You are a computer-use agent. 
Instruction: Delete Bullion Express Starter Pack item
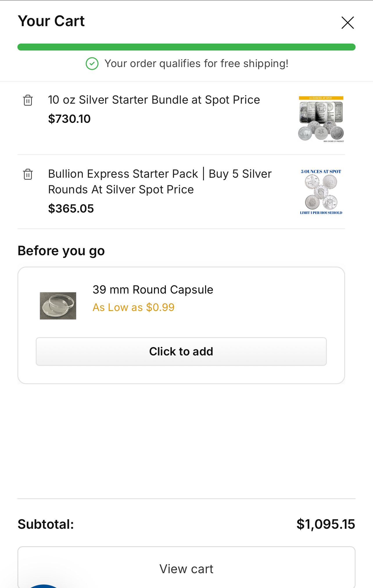[x=28, y=174]
